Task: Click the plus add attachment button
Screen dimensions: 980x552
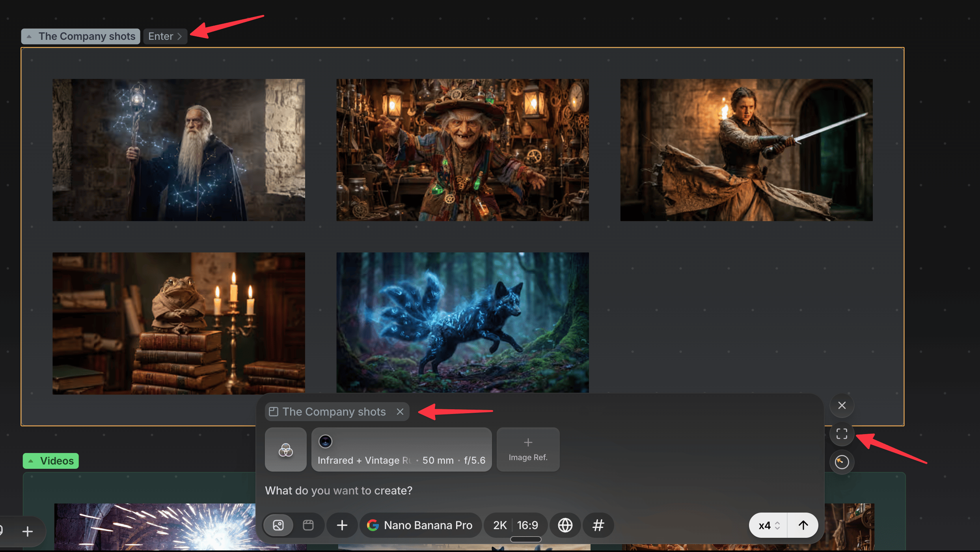Action: pos(342,525)
